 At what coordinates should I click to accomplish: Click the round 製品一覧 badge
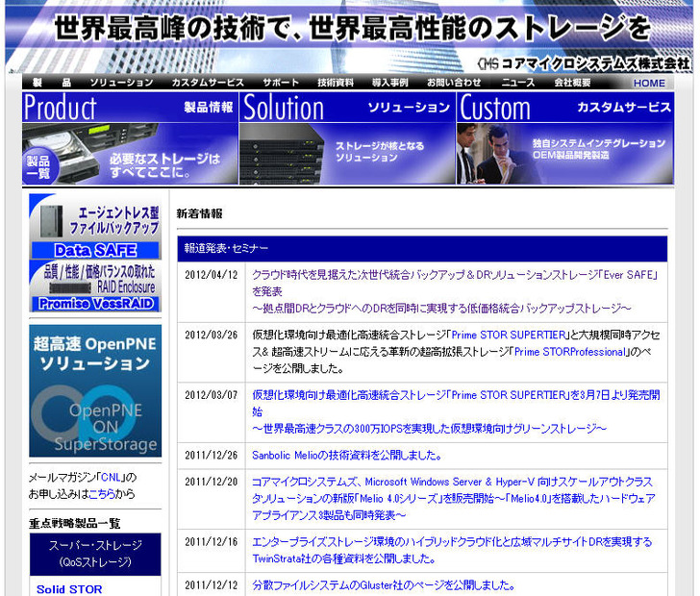click(38, 167)
